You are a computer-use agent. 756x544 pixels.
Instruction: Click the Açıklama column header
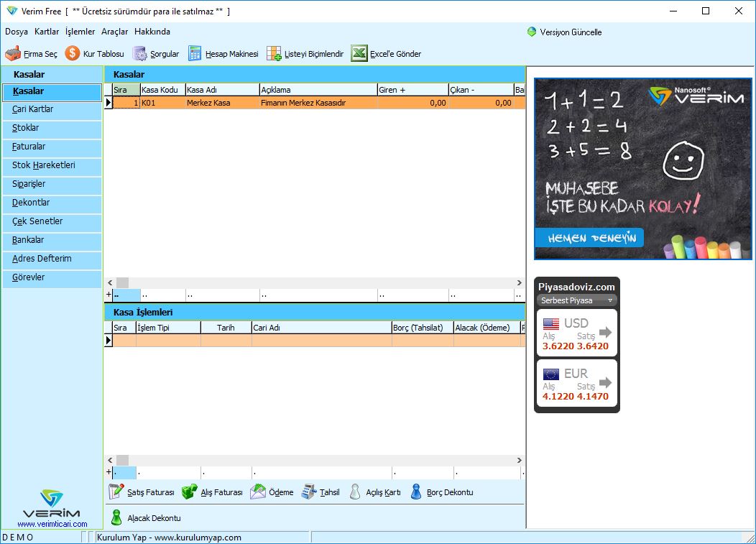pyautogui.click(x=318, y=90)
